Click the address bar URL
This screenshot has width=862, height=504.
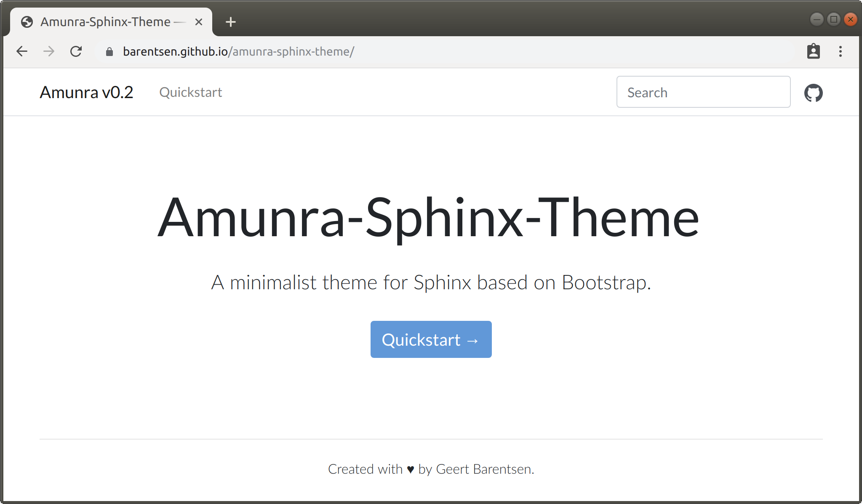pyautogui.click(x=238, y=51)
